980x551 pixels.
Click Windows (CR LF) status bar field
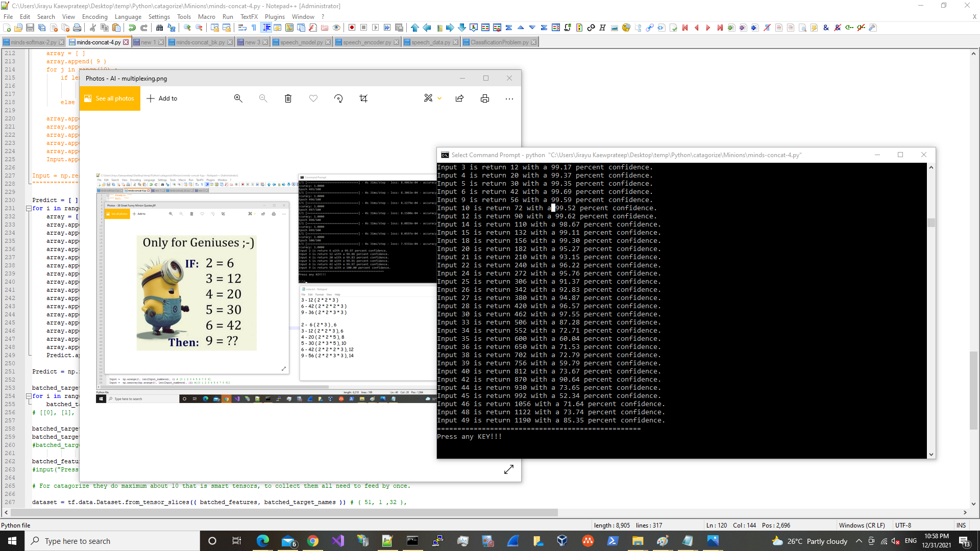862,525
